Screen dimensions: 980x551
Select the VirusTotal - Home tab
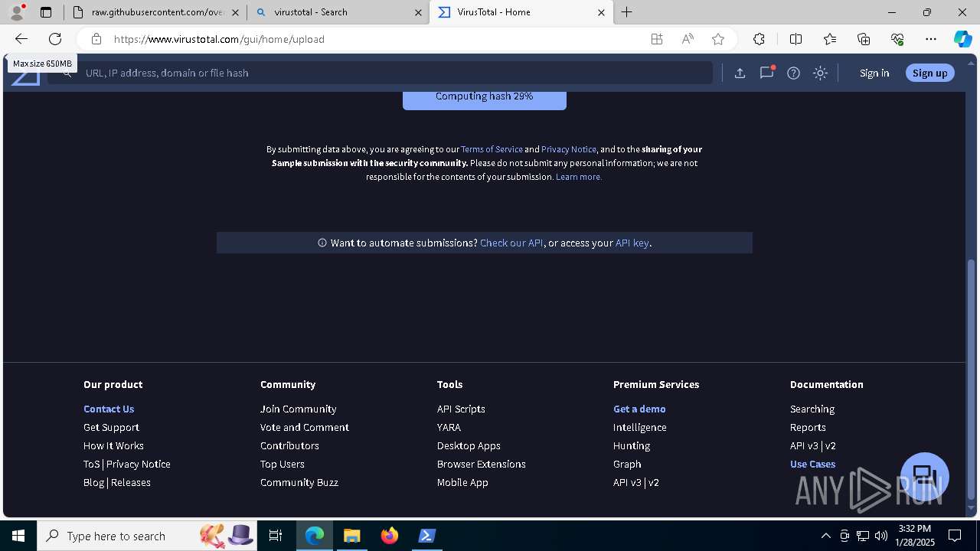click(x=521, y=12)
